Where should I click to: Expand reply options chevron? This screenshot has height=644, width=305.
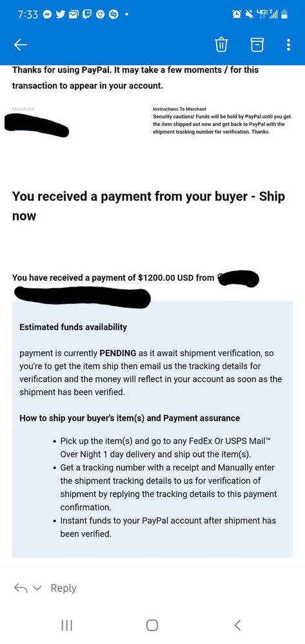coord(37,589)
